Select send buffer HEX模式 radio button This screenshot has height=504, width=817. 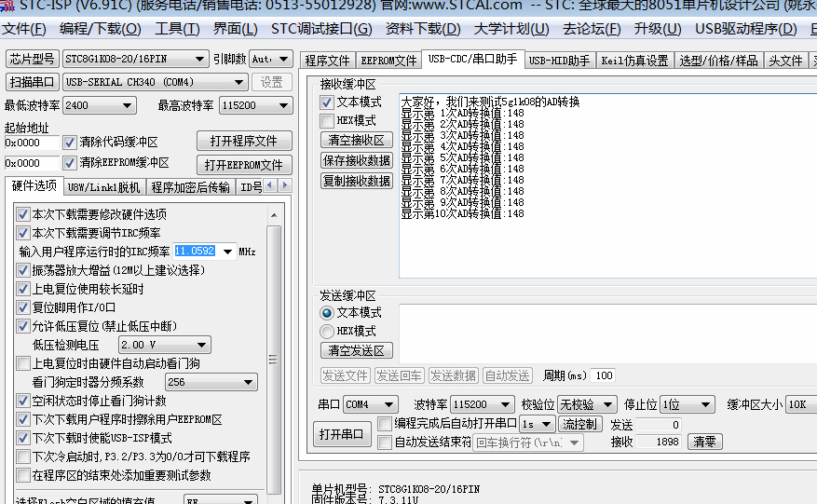click(x=327, y=332)
